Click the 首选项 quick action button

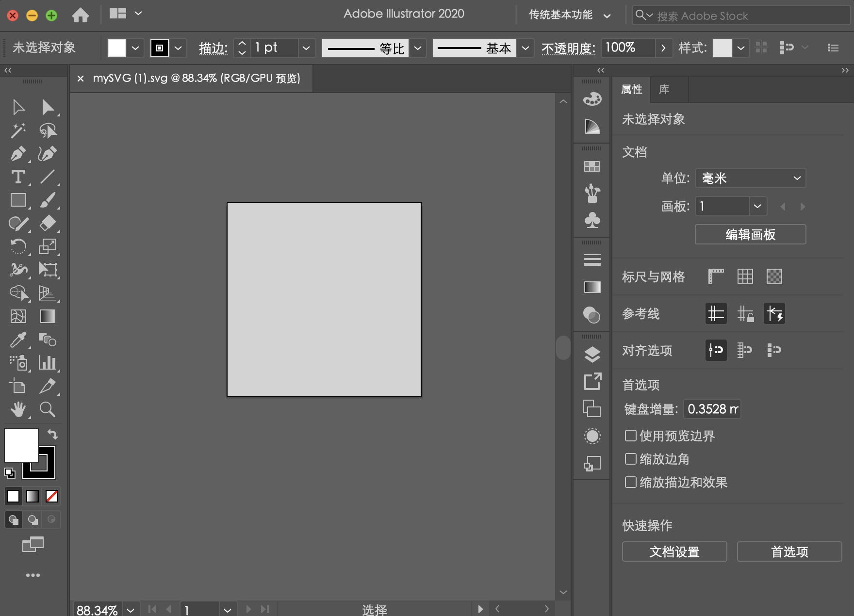click(x=789, y=551)
